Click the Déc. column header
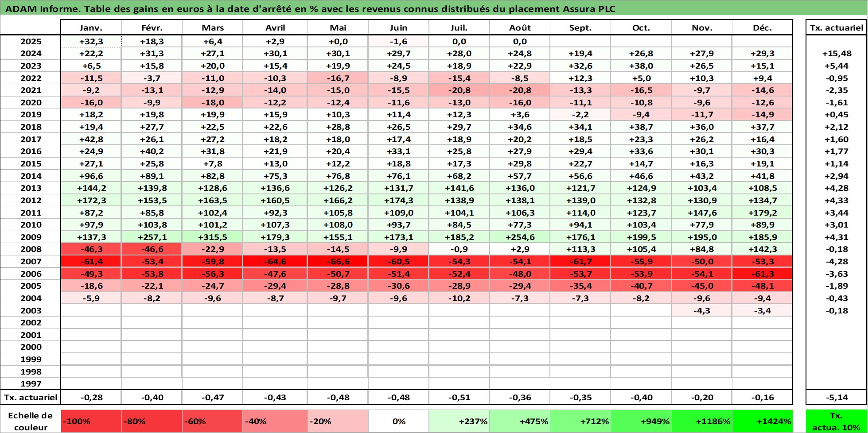868x433 pixels. point(763,27)
